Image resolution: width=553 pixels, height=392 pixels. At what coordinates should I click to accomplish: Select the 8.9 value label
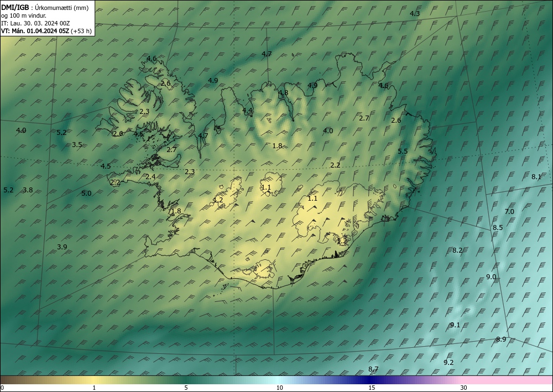pyautogui.click(x=501, y=339)
